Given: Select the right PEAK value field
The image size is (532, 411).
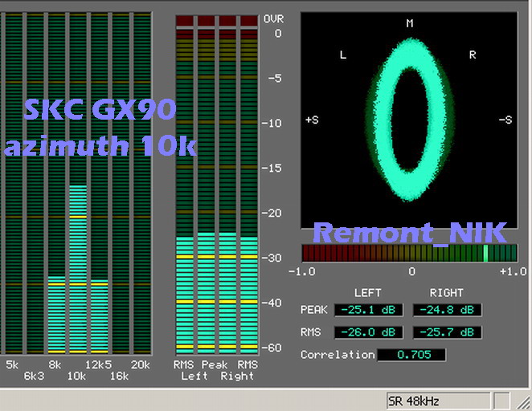Looking at the screenshot, I should [447, 310].
